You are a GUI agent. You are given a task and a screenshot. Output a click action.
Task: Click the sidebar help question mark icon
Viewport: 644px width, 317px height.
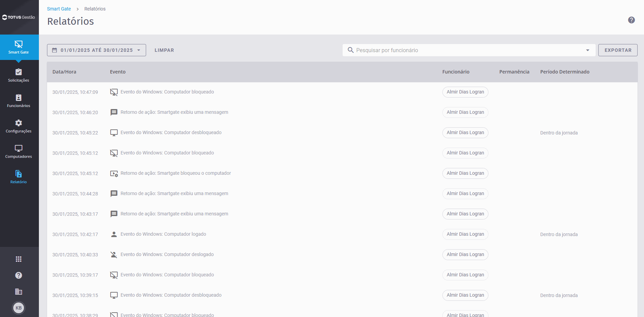(x=19, y=275)
